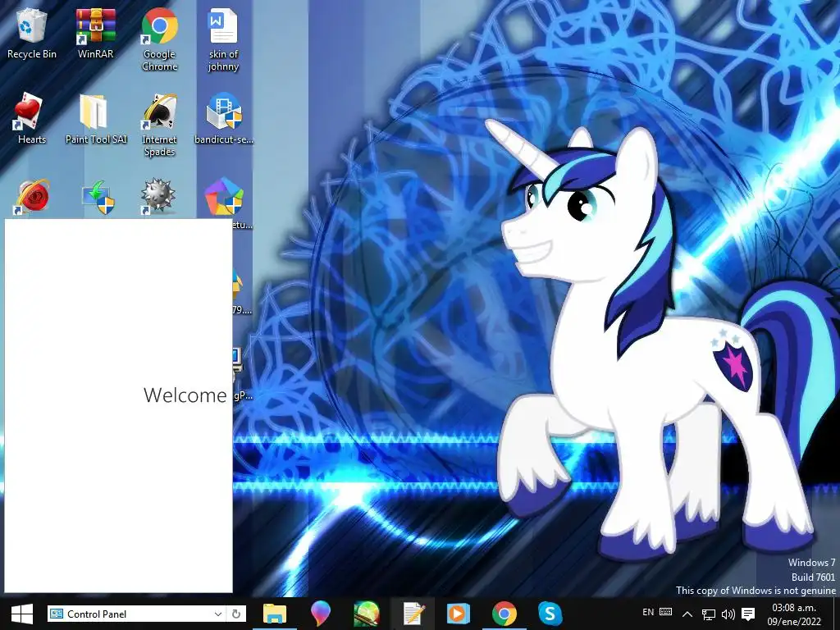
Task: Switch to Chrome in the taskbar
Action: pos(504,614)
